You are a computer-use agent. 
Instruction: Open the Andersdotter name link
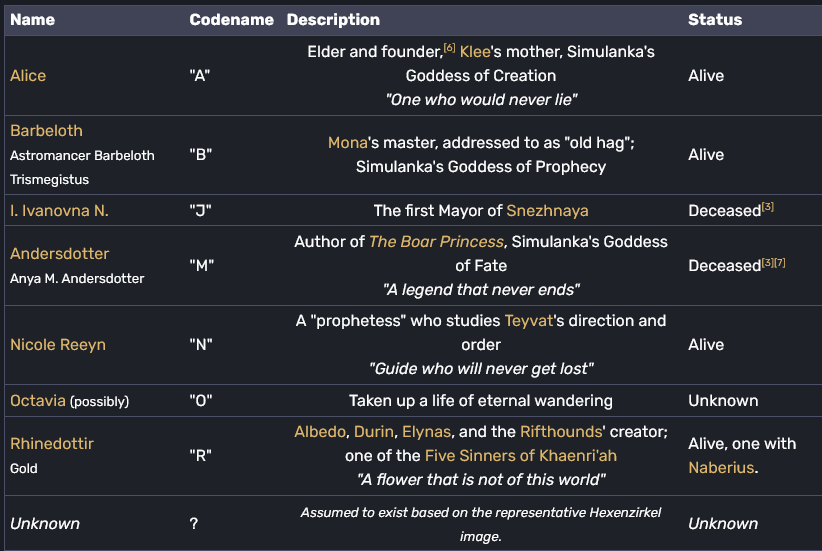pos(59,254)
